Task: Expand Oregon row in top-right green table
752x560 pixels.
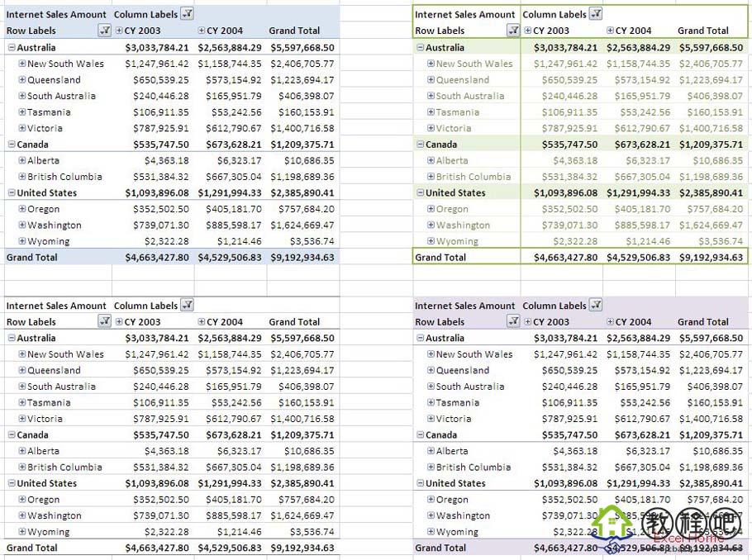Action: [x=431, y=209]
